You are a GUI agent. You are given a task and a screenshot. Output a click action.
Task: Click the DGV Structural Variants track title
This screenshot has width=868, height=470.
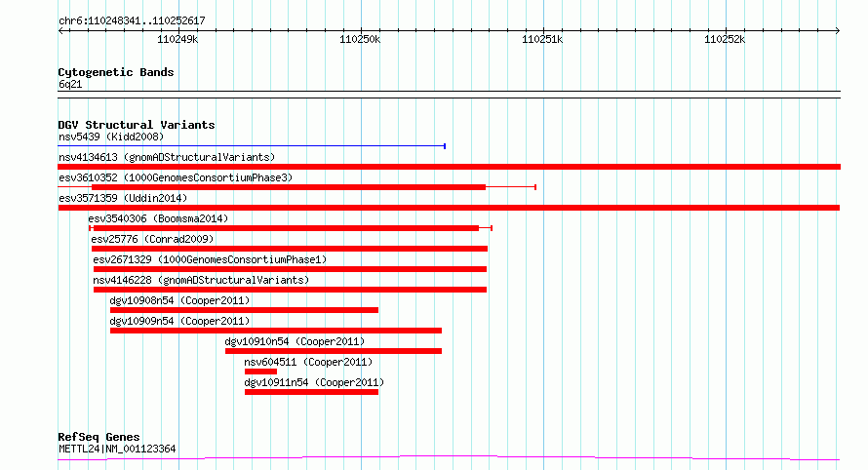tap(137, 125)
